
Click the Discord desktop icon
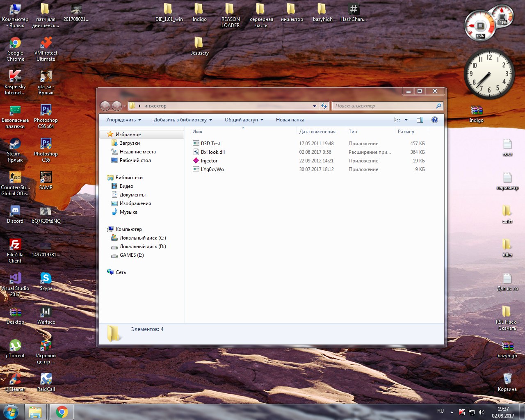[x=15, y=212]
